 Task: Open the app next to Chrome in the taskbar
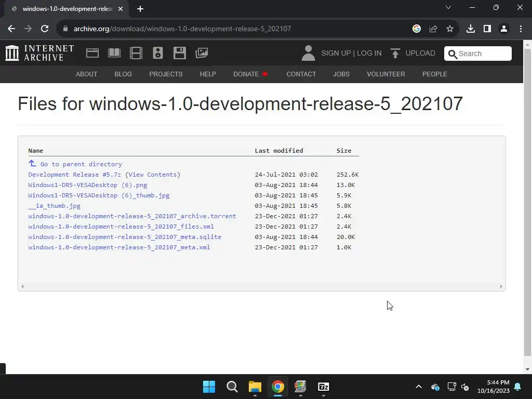tap(300, 387)
